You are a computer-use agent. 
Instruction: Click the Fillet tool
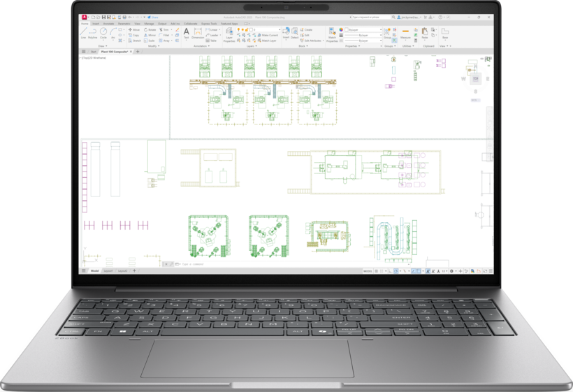tap(164, 35)
